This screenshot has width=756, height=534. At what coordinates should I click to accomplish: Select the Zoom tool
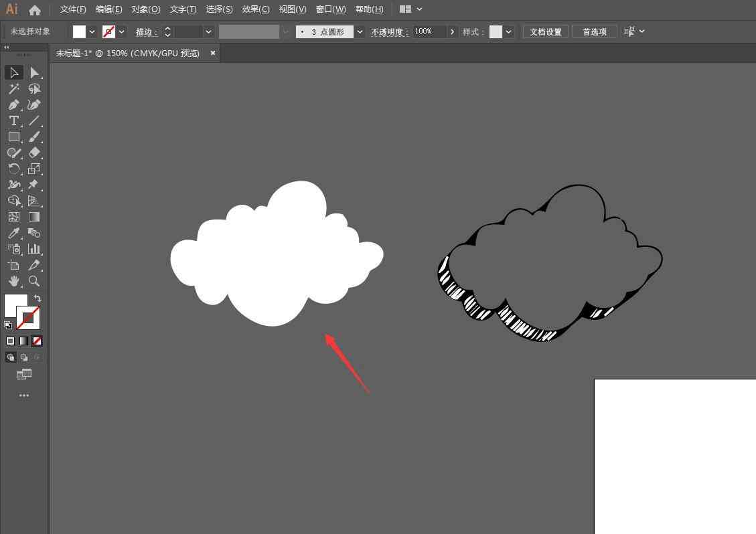(34, 281)
